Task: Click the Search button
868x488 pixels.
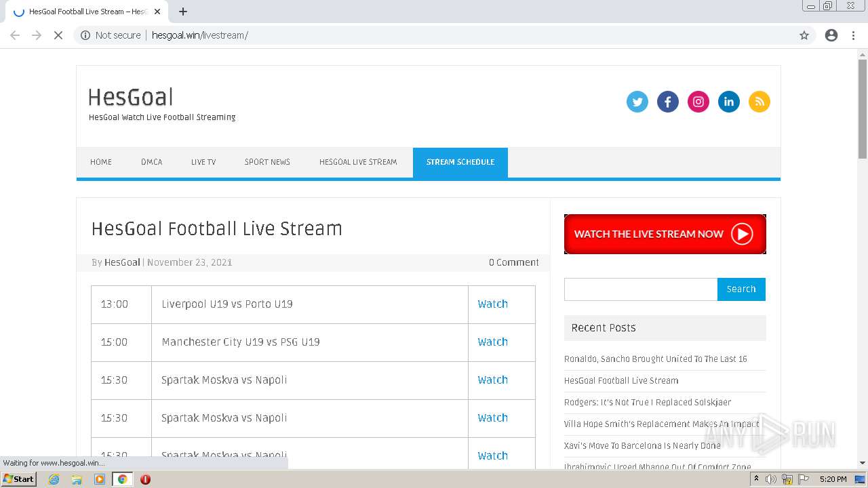Action: pos(741,289)
